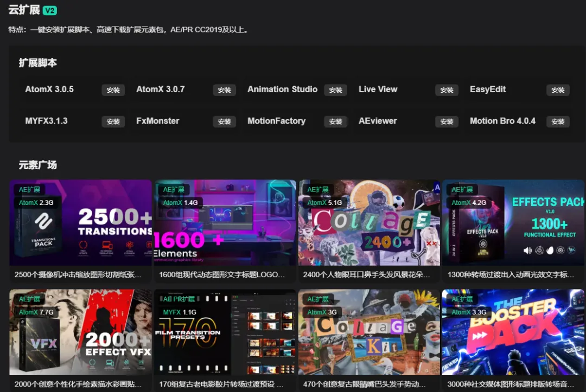Image resolution: width=586 pixels, height=392 pixels.
Task: Click 安装 beside AEviewer
Action: click(x=447, y=121)
